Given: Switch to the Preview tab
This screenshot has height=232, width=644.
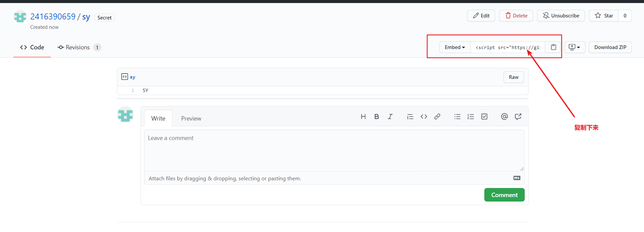Looking at the screenshot, I should [191, 118].
